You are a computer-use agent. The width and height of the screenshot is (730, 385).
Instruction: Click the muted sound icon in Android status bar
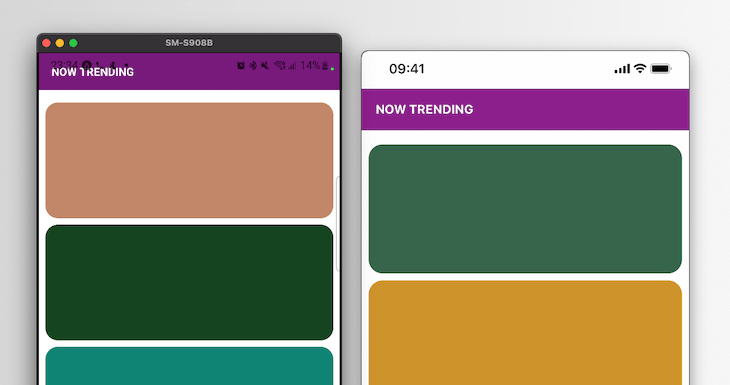[x=265, y=66]
